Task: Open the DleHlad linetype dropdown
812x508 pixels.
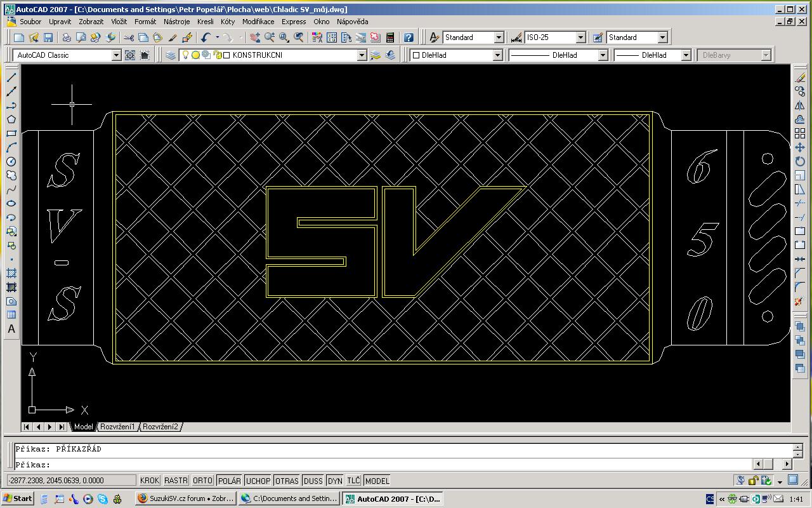Action: 603,55
